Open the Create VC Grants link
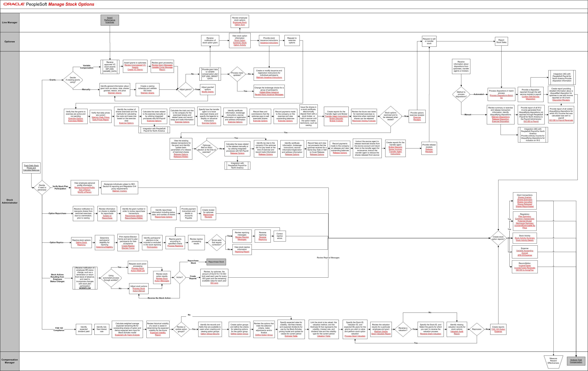Image resolution: width=588 pixels, height=371 pixels. click(x=135, y=70)
